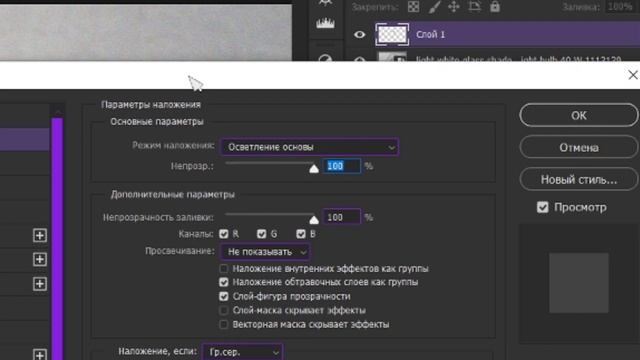Viewport: 640px width, 360px height.
Task: Hide the Слой 1 layer with eye icon
Action: 359,35
